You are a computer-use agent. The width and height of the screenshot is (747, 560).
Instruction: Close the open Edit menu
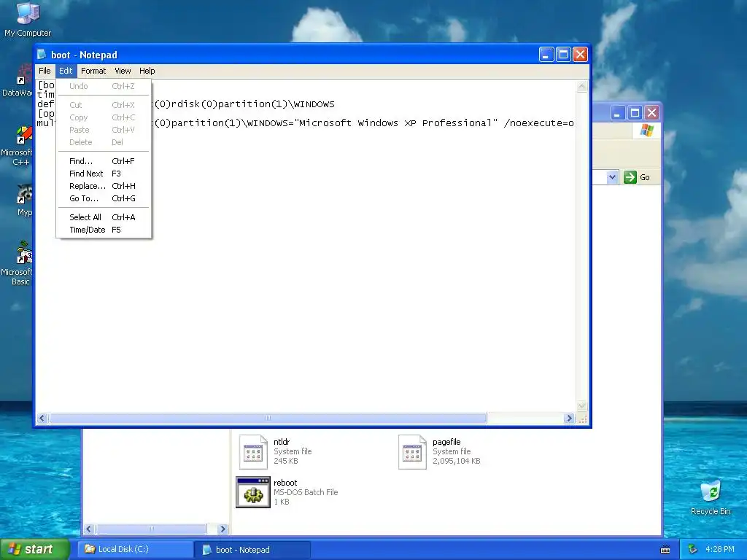coord(66,71)
